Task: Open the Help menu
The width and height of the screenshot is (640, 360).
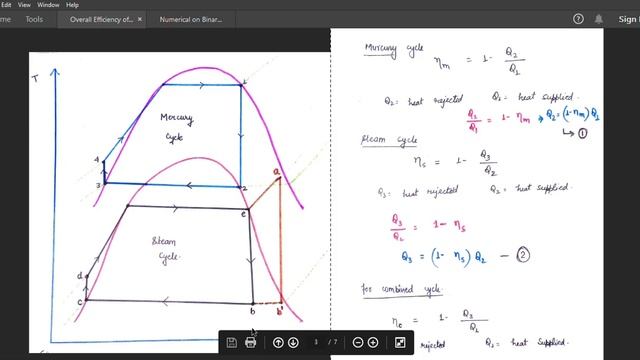Action: point(72,5)
